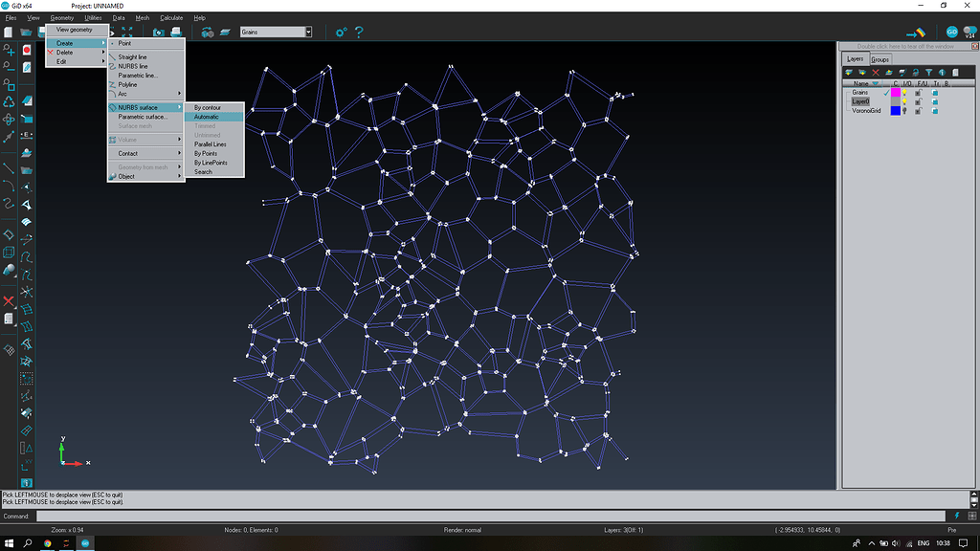Viewport: 980px width, 551px height.
Task: Toggle the Grains layer lightbulb visibility
Action: tap(904, 93)
